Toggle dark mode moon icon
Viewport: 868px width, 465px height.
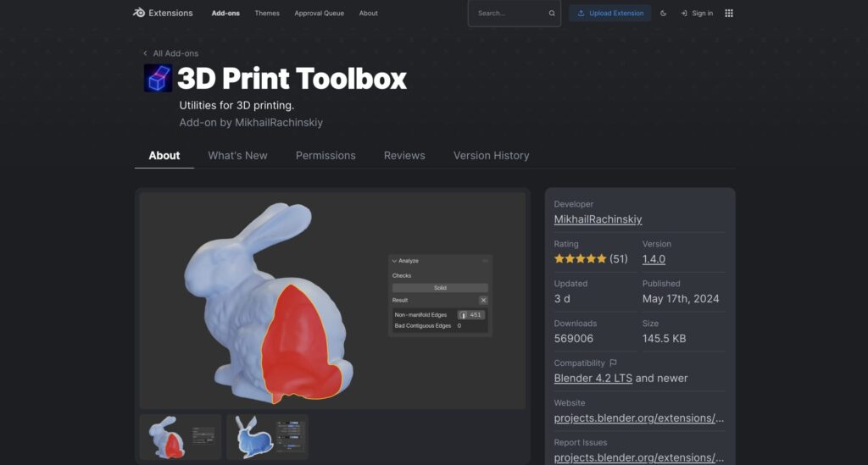pos(663,14)
